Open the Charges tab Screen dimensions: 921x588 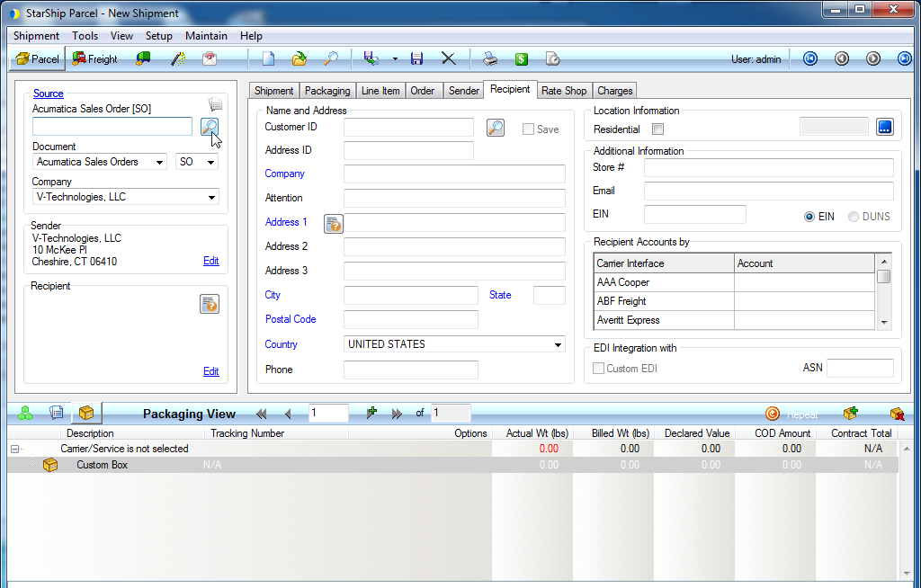615,91
